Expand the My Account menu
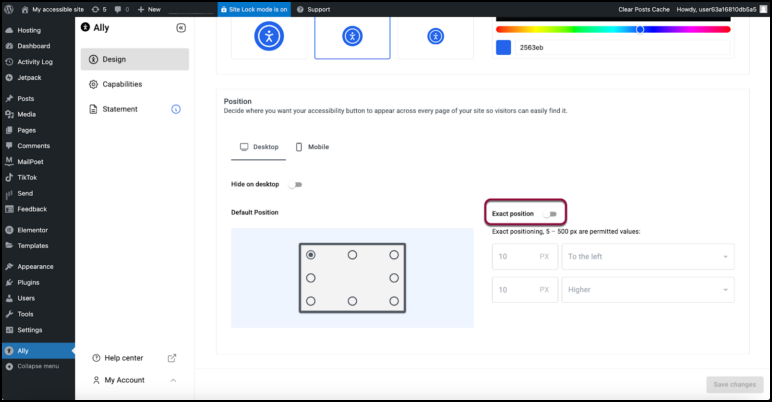This screenshot has width=772, height=402. [x=173, y=380]
